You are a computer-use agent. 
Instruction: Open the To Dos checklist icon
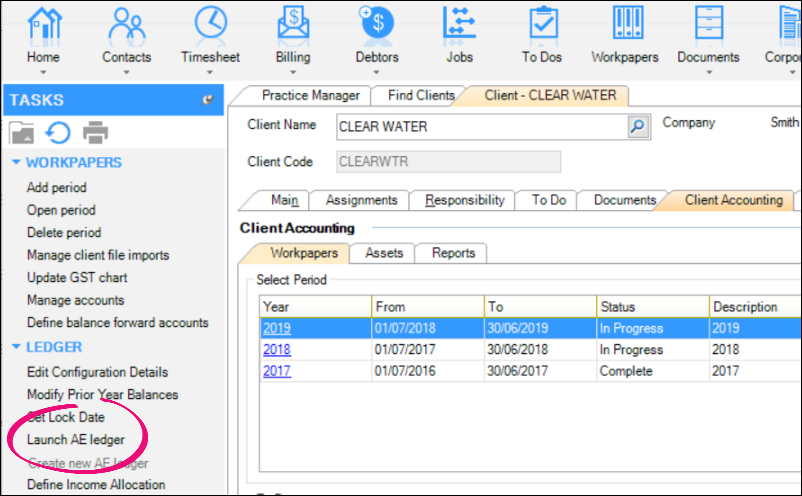[x=542, y=25]
